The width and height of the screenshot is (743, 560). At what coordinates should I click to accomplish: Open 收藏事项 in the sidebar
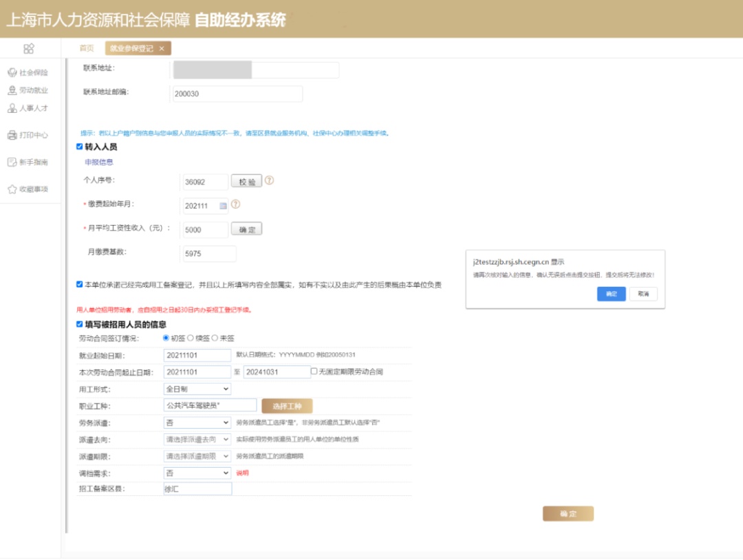coord(28,189)
